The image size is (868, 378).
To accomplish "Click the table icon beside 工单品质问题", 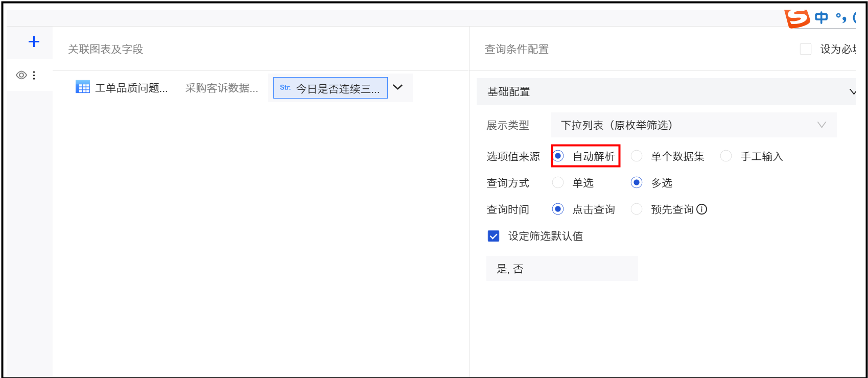I will coord(82,87).
